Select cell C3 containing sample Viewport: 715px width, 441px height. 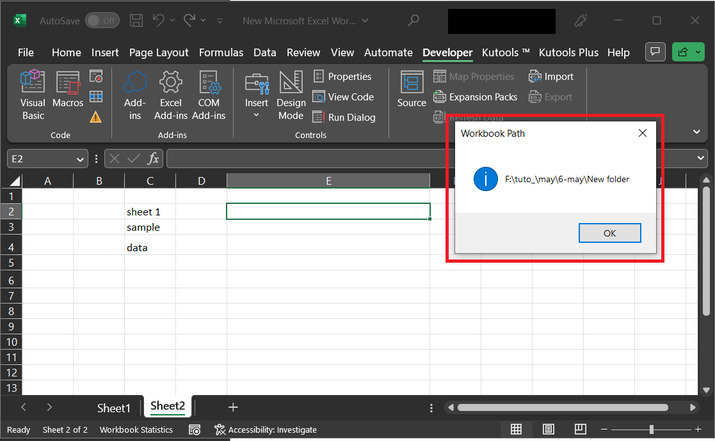click(x=150, y=228)
